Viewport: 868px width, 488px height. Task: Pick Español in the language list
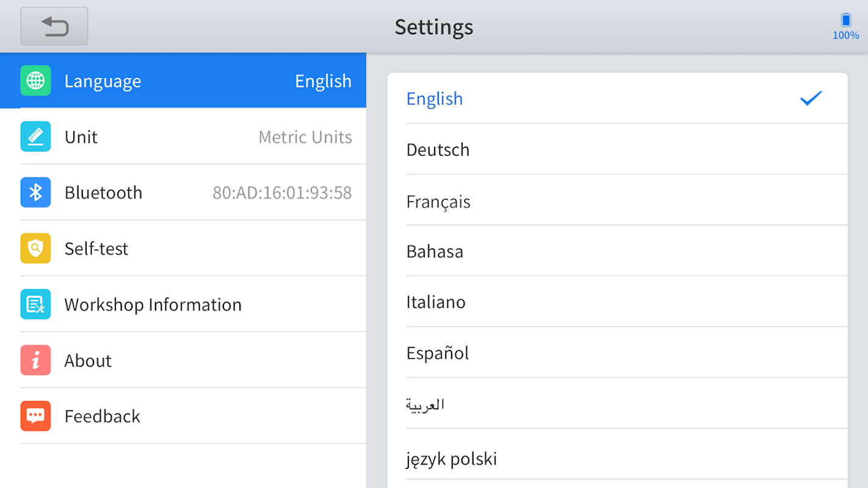pyautogui.click(x=438, y=353)
